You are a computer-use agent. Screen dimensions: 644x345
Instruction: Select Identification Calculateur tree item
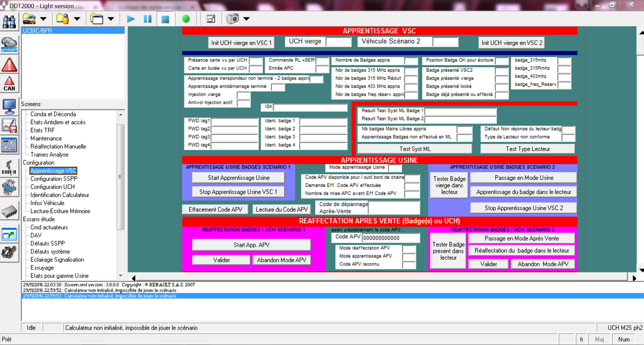(60, 195)
